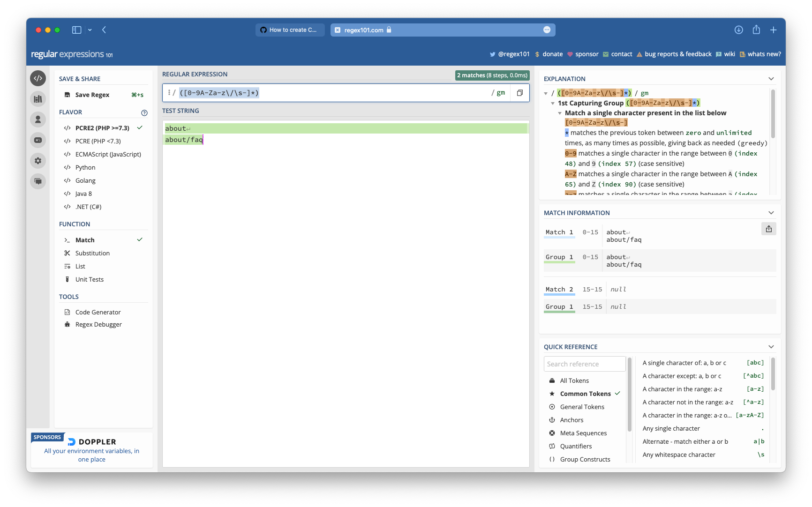
Task: Open the regex editor panel from sidebar
Action: click(38, 78)
